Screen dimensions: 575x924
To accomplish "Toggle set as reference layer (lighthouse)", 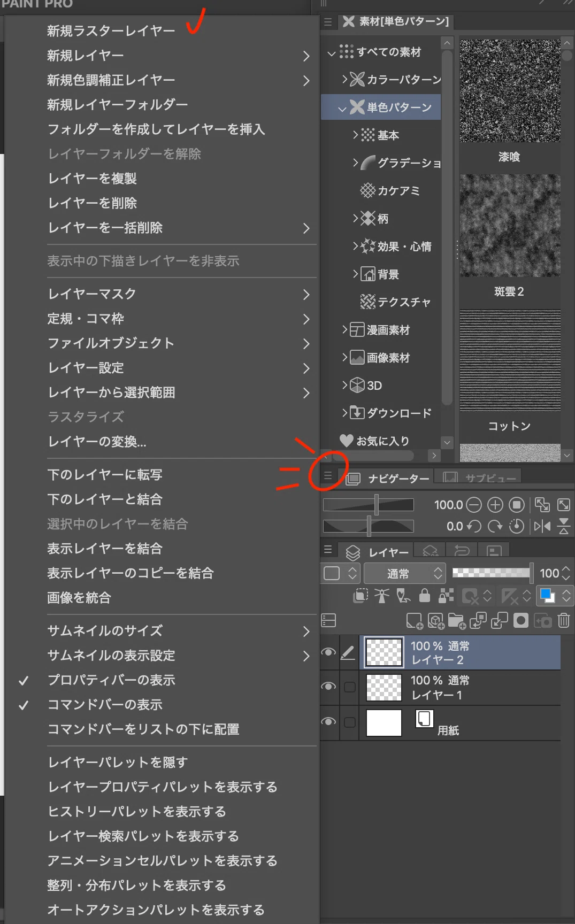I will (x=382, y=596).
